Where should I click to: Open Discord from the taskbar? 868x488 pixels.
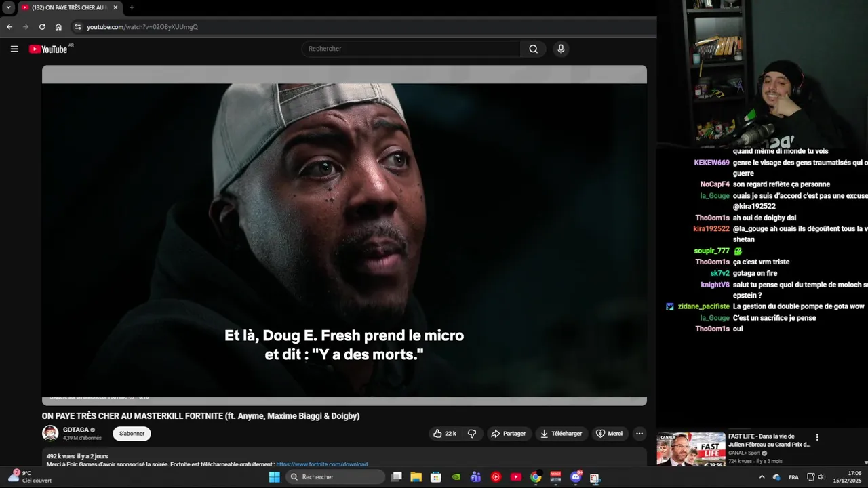[x=576, y=477]
